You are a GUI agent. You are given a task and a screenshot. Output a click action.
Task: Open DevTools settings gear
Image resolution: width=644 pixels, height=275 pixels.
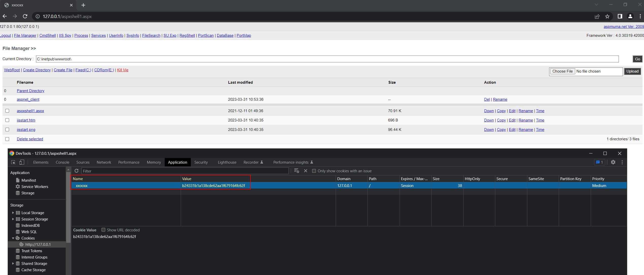613,162
